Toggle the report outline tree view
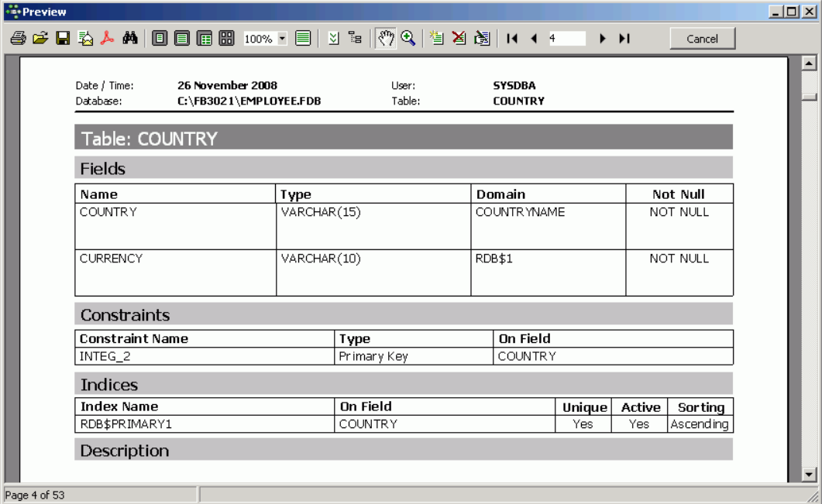Image resolution: width=822 pixels, height=504 pixels. (x=355, y=39)
